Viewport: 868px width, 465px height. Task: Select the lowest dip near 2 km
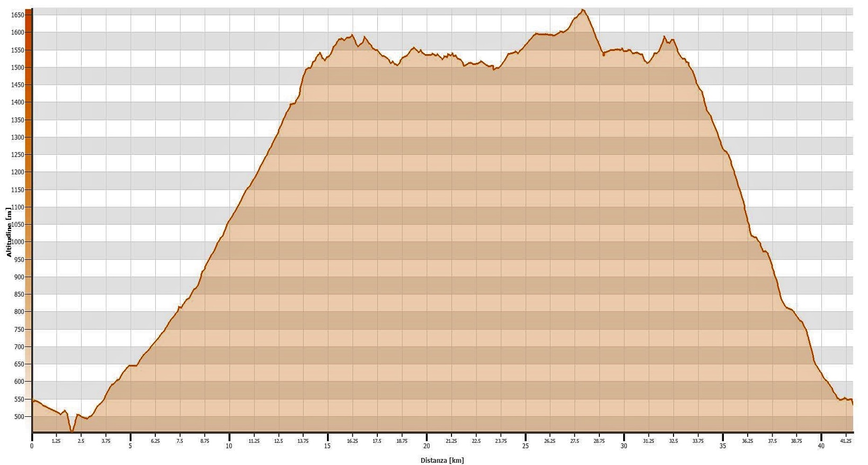(72, 431)
